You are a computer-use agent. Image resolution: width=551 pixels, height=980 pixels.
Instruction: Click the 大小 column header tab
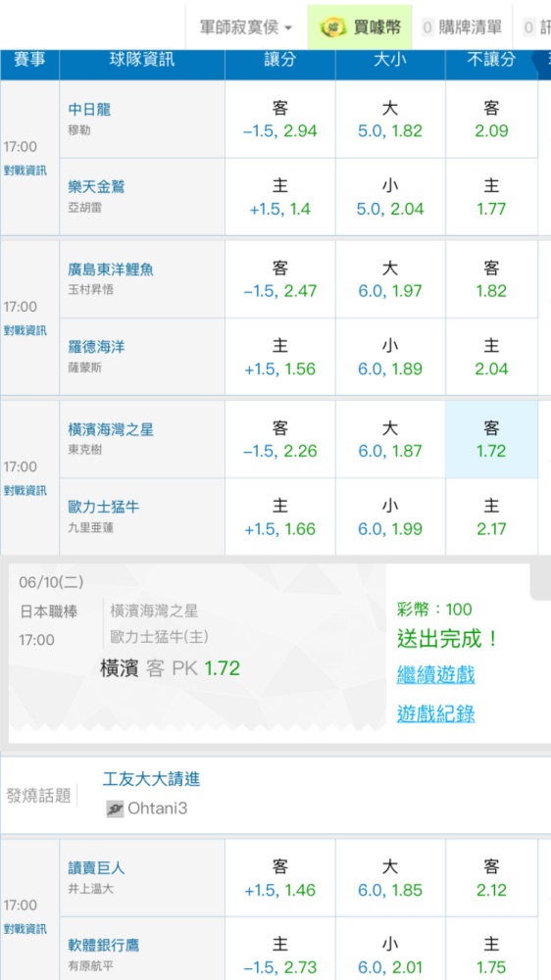pos(390,60)
